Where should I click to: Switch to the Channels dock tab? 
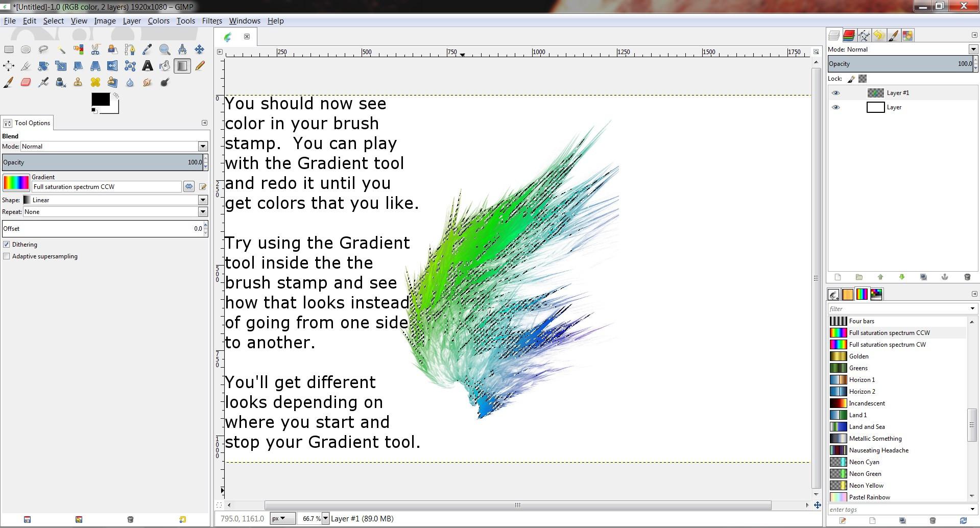click(x=849, y=35)
